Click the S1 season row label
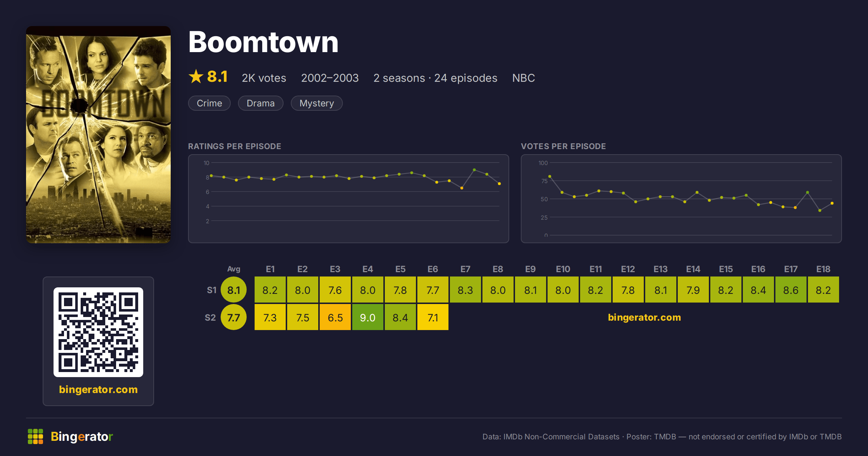Image resolution: width=868 pixels, height=456 pixels. click(212, 290)
